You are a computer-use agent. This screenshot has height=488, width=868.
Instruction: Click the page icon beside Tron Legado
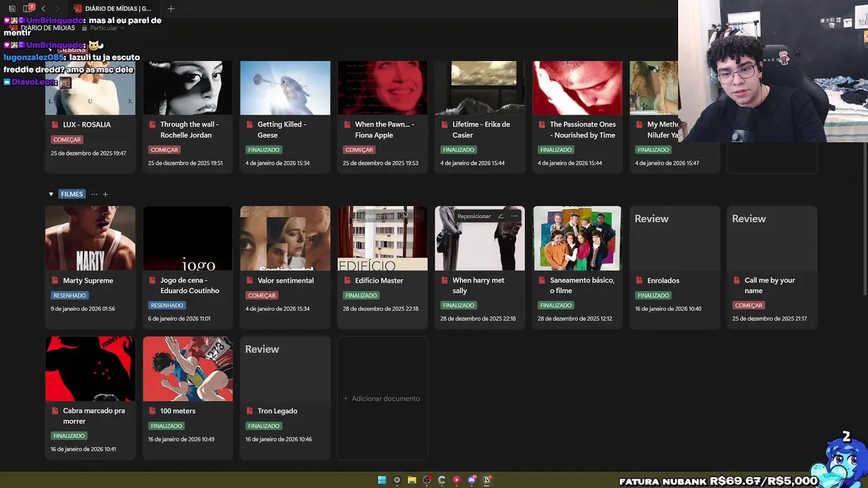tap(250, 411)
